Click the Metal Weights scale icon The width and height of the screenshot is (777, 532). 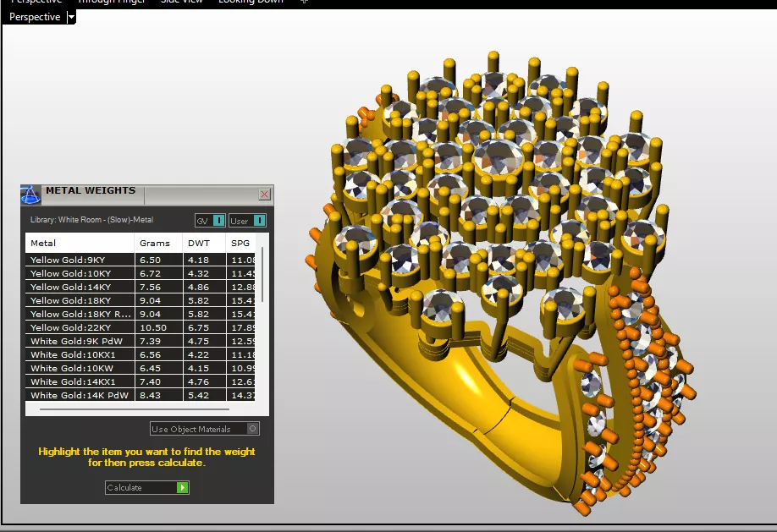(30, 195)
